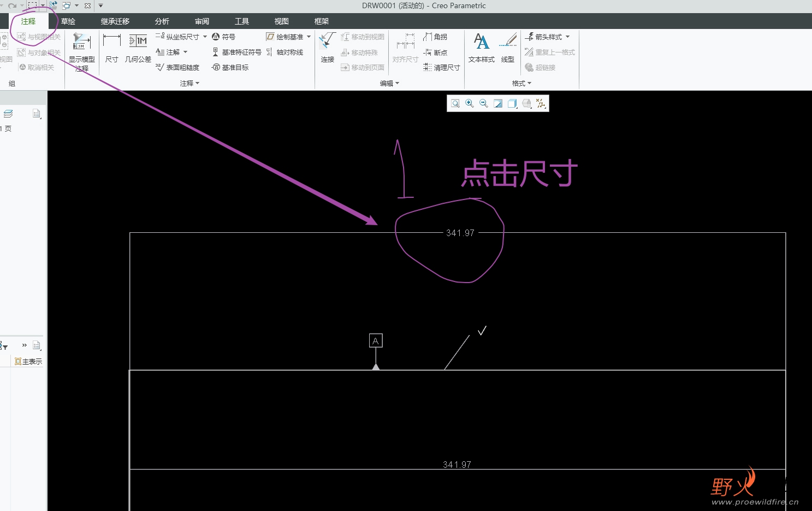
Task: Open display style box in graphics toolbar
Action: tap(512, 103)
